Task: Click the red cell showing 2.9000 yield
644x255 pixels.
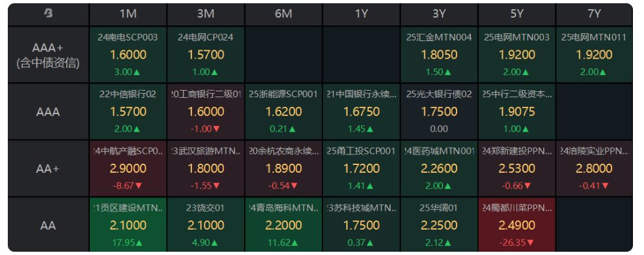Action: point(128,169)
